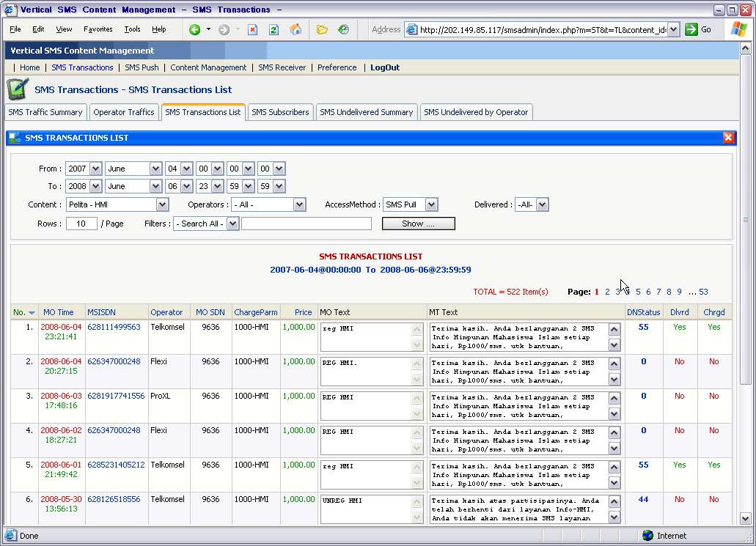The width and height of the screenshot is (756, 546).
Task: Open the Operator Traffics tab
Action: pyautogui.click(x=124, y=112)
